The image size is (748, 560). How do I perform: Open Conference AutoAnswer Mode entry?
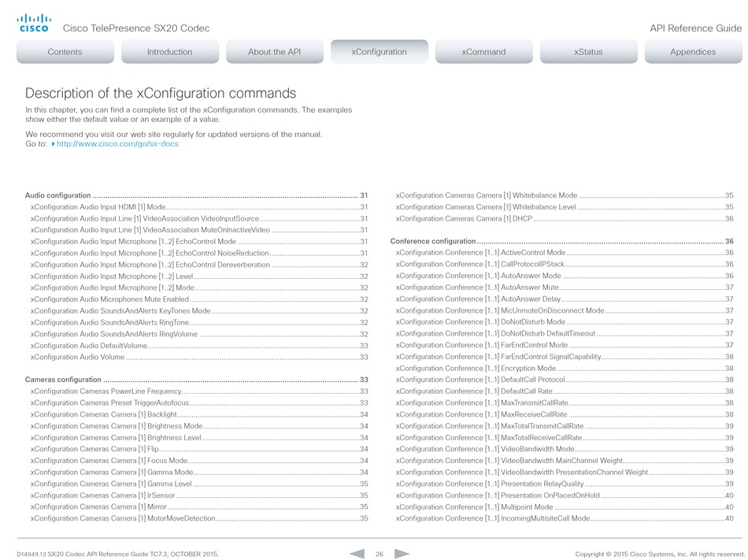point(565,276)
